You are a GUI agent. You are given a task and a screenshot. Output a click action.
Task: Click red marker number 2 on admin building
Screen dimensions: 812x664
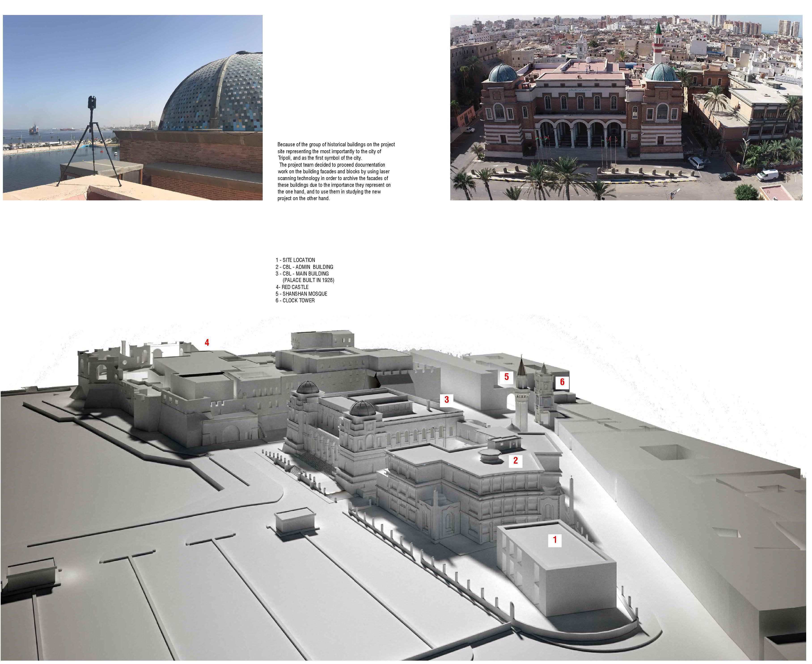tap(515, 460)
